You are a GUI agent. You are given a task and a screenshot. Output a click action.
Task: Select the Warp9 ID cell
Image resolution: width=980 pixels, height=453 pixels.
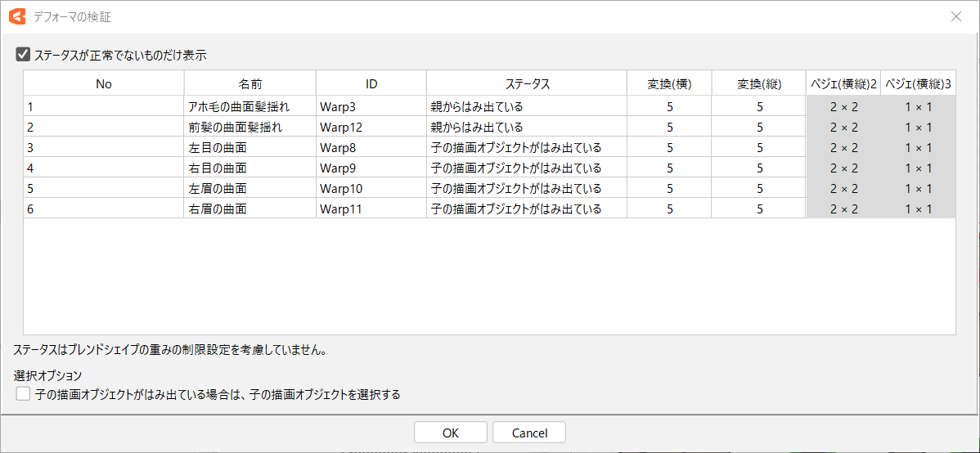pyautogui.click(x=340, y=168)
